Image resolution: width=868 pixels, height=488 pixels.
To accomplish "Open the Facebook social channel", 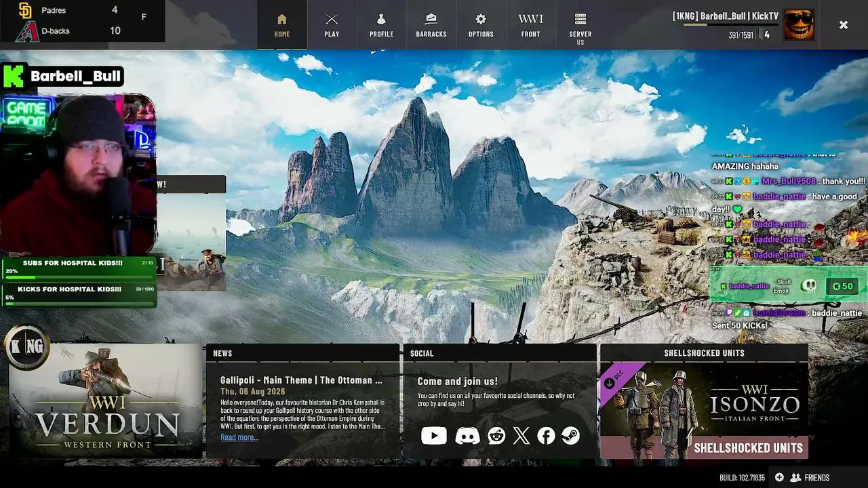I will click(546, 436).
